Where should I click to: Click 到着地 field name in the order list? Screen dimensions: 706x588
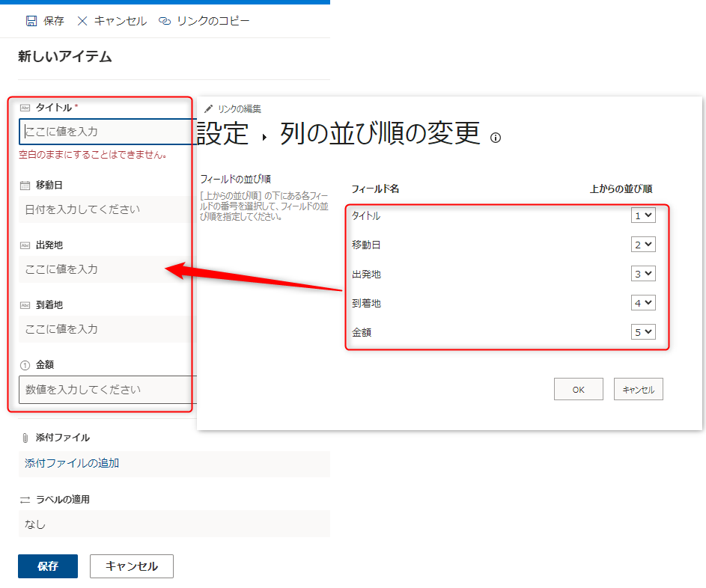[x=367, y=303]
